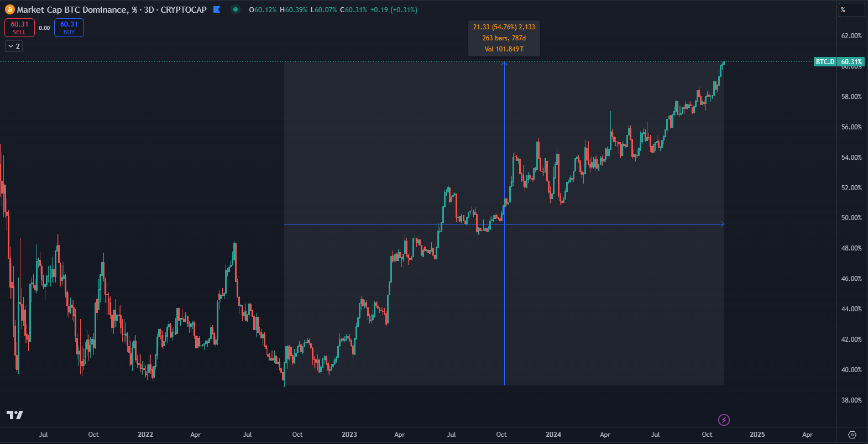The width and height of the screenshot is (868, 444).
Task: Click the 50.00% level on price scale
Action: (851, 218)
